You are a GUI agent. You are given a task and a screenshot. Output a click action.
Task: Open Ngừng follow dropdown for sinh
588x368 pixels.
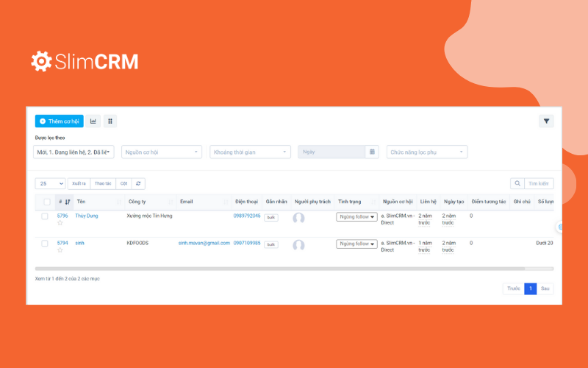point(356,244)
